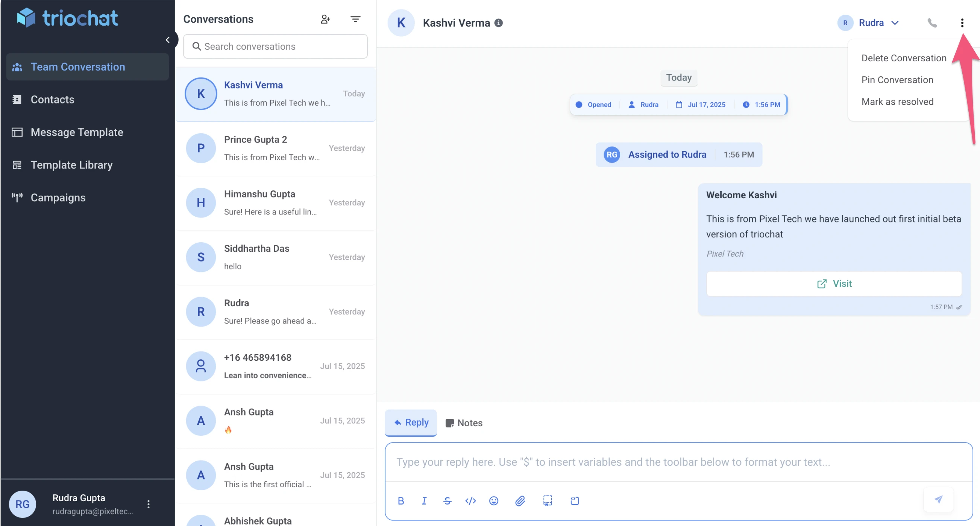Send the reply message
980x526 pixels.
(x=938, y=500)
